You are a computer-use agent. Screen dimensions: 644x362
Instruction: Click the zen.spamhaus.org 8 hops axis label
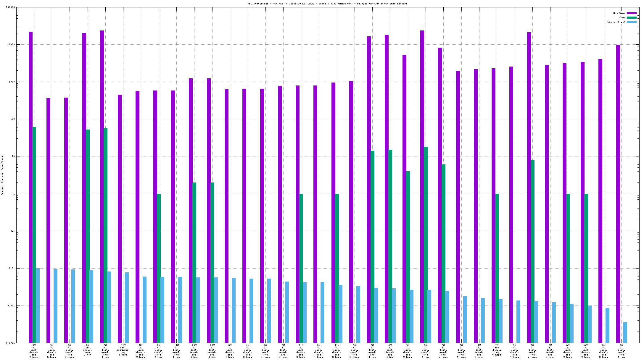coord(123,351)
